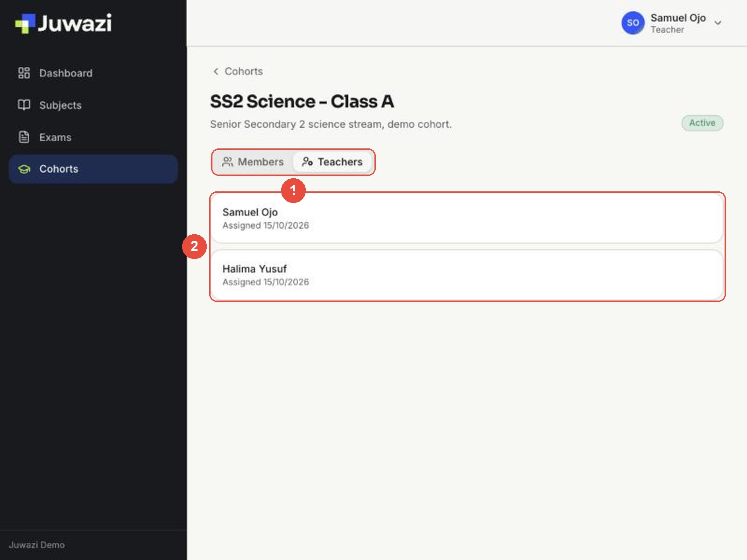Click the Cohorts graduation cap icon
The width and height of the screenshot is (747, 560).
coord(24,169)
